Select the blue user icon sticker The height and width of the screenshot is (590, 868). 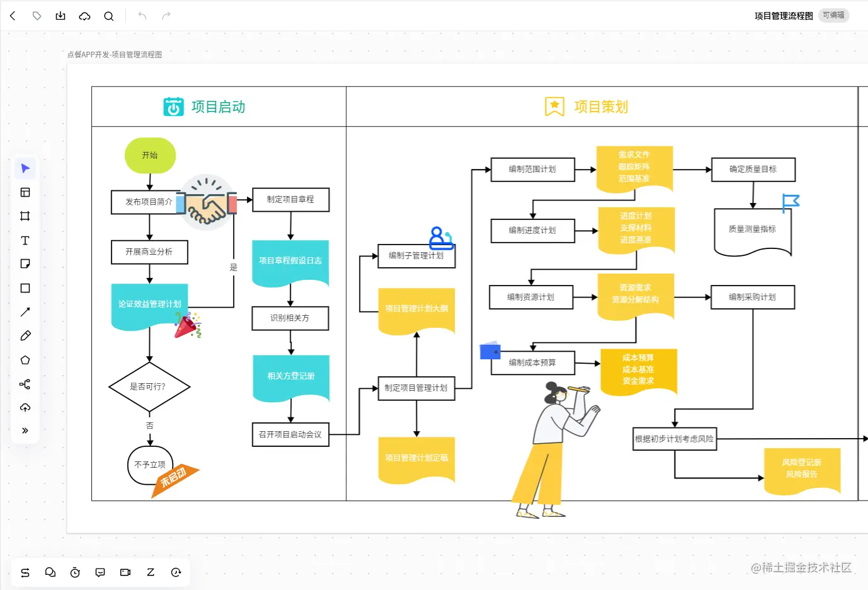[x=441, y=238]
